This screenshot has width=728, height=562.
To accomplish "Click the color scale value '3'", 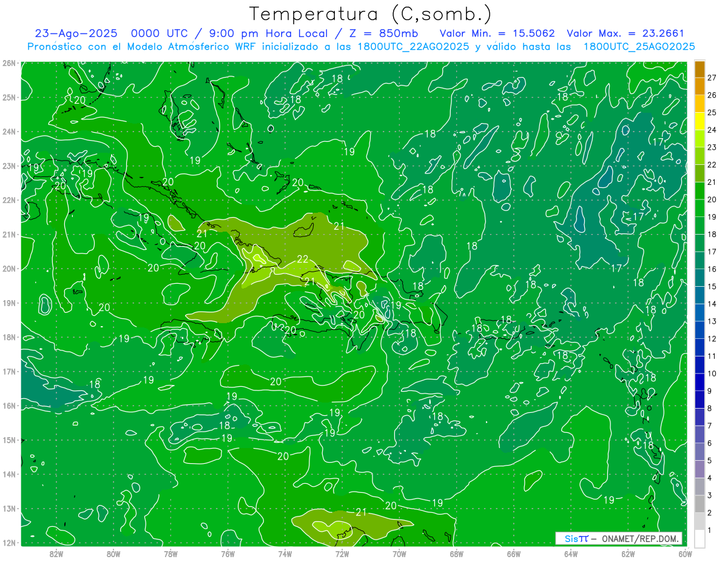I will 710,495.
